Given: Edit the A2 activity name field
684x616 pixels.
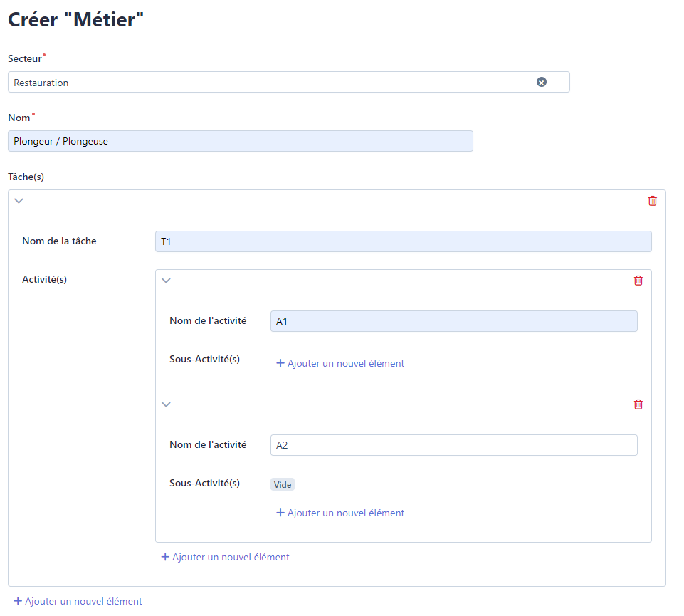Looking at the screenshot, I should click(454, 445).
